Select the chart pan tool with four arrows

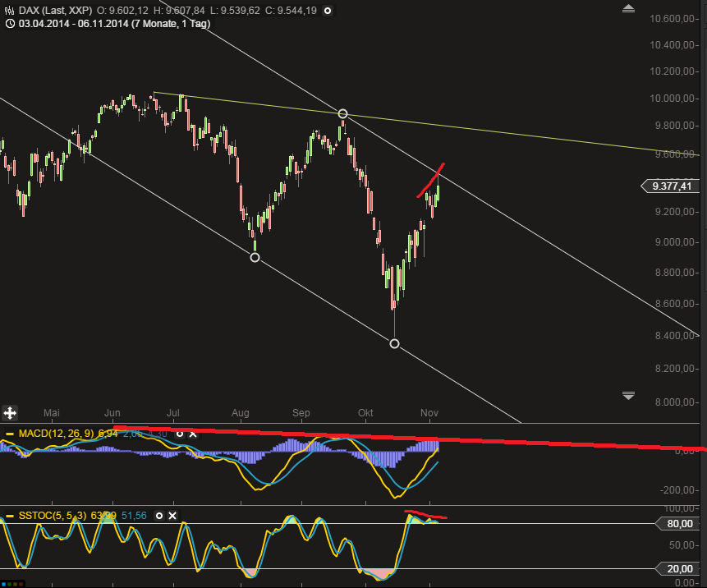[10, 412]
